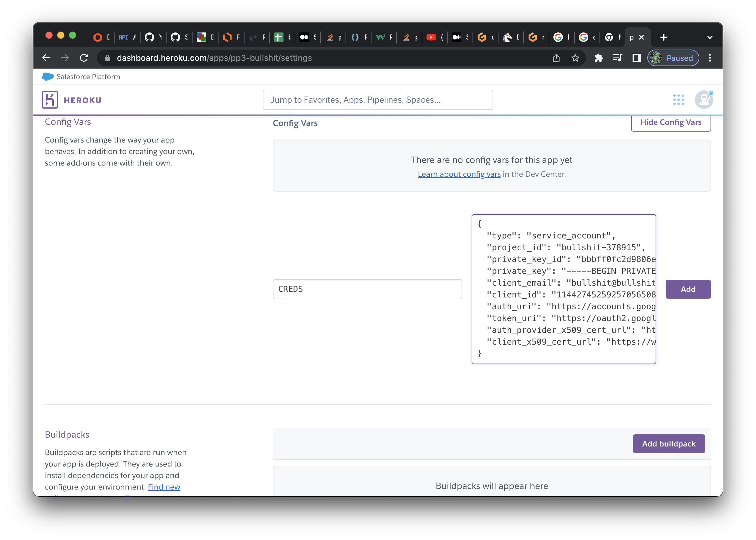Viewport: 756px width, 540px height.
Task: Open the Learn about config vars link
Action: 459,174
